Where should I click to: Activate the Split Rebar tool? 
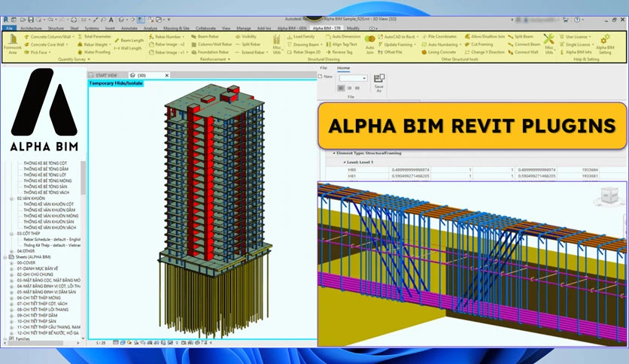coord(248,44)
